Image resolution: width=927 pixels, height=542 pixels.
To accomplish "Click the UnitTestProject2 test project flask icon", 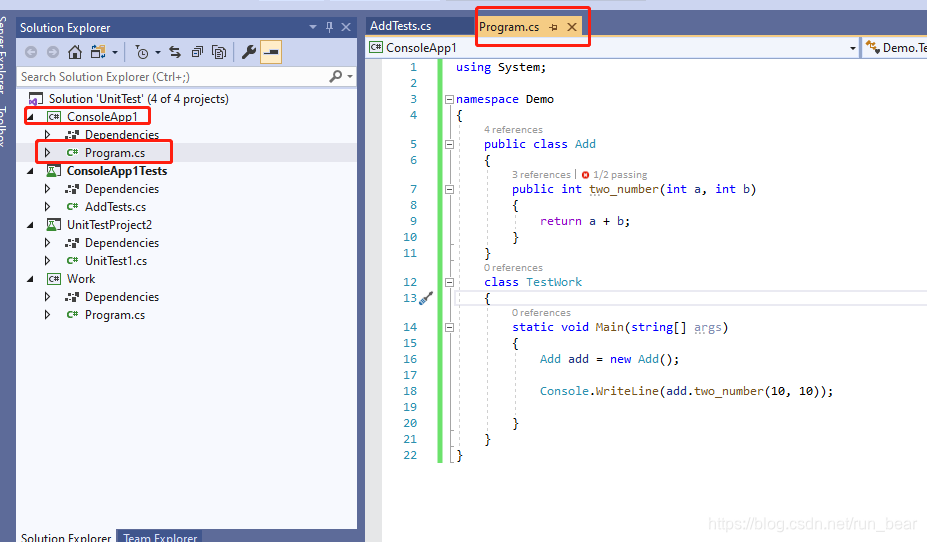I will tap(53, 225).
